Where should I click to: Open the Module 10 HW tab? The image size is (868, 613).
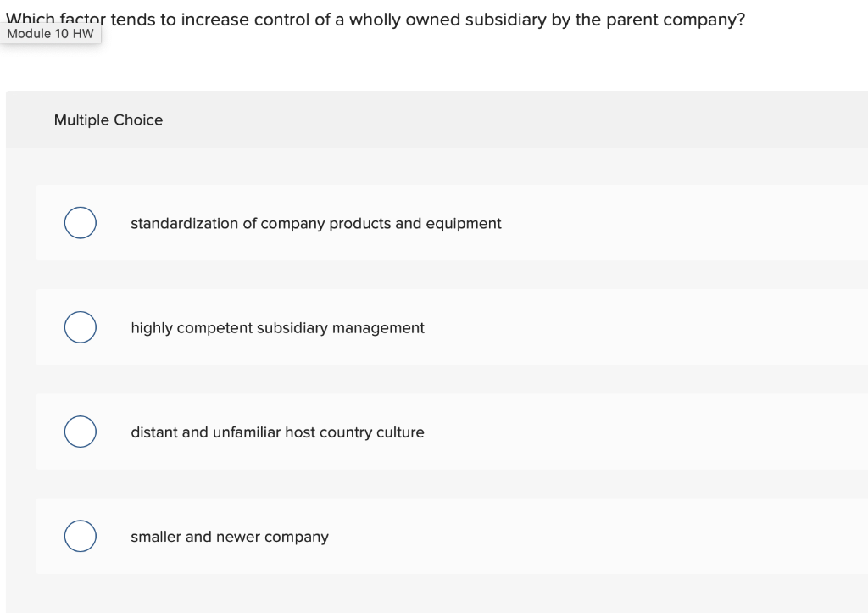[x=51, y=34]
